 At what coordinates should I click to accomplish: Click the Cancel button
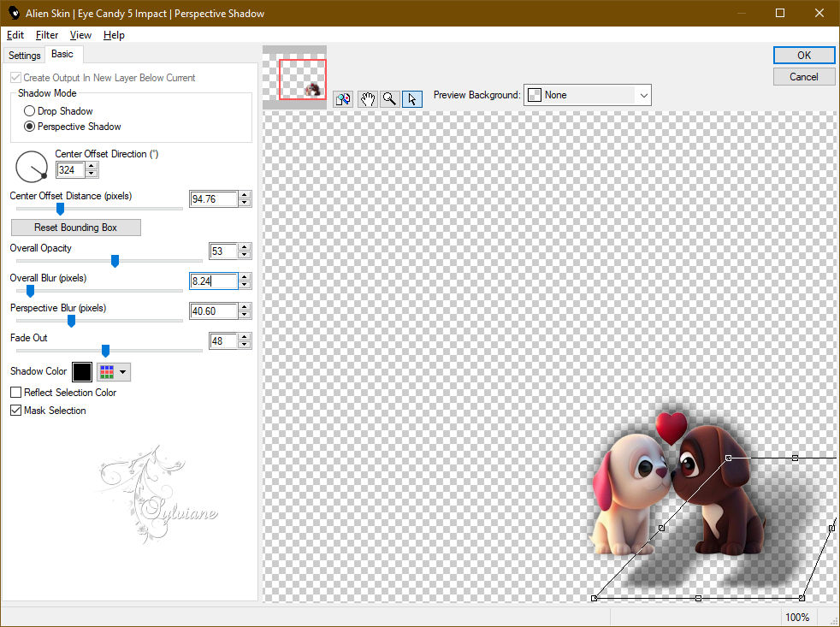pyautogui.click(x=803, y=77)
